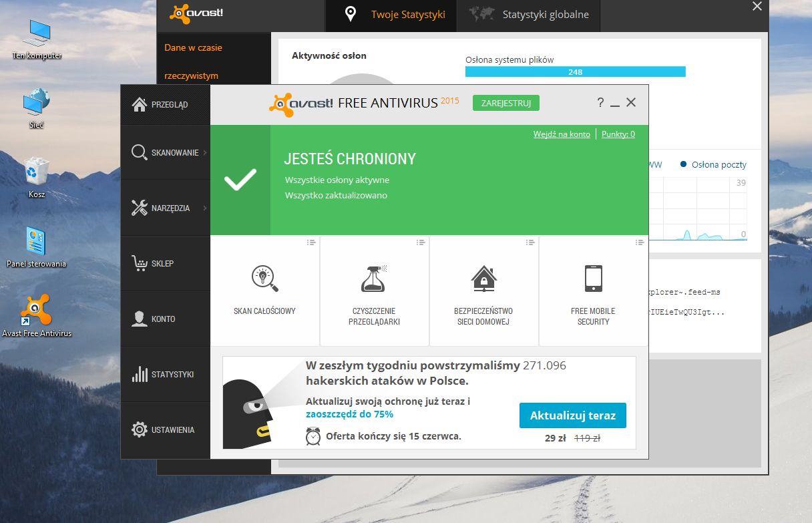
Task: Open the Przegląd home icon
Action: point(139,105)
